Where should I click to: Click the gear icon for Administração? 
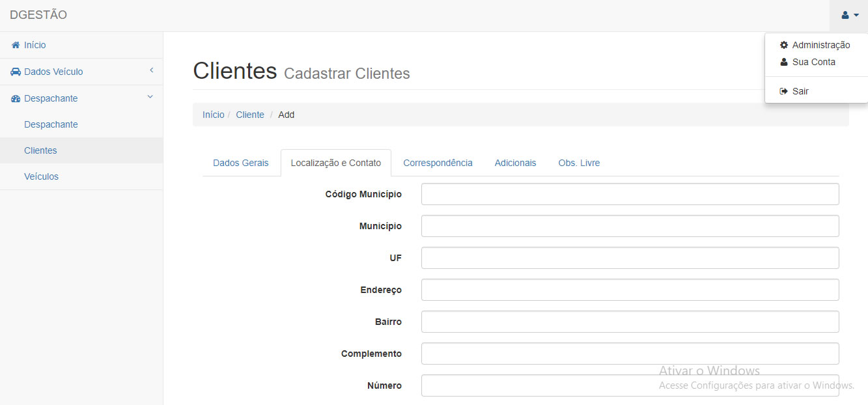point(784,46)
